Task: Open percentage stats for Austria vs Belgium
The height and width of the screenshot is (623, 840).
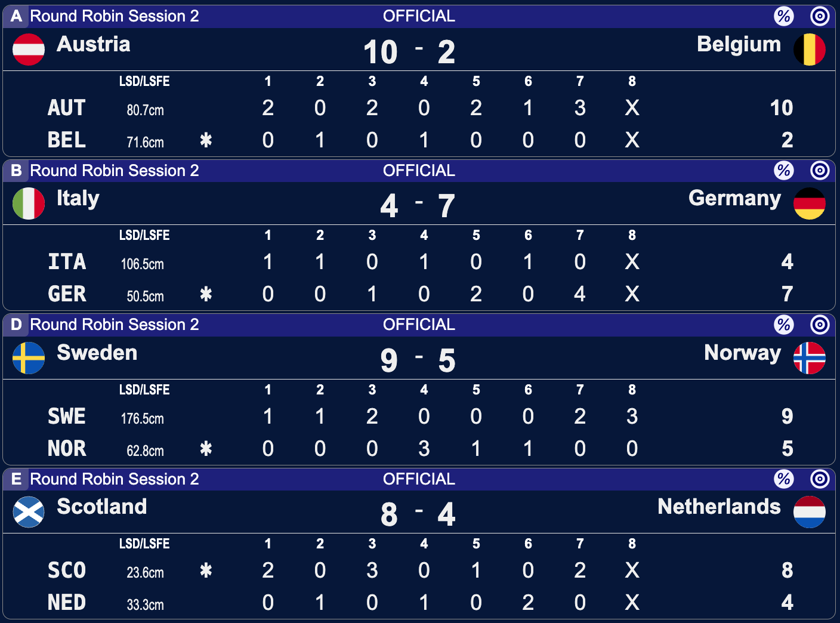Action: tap(784, 16)
